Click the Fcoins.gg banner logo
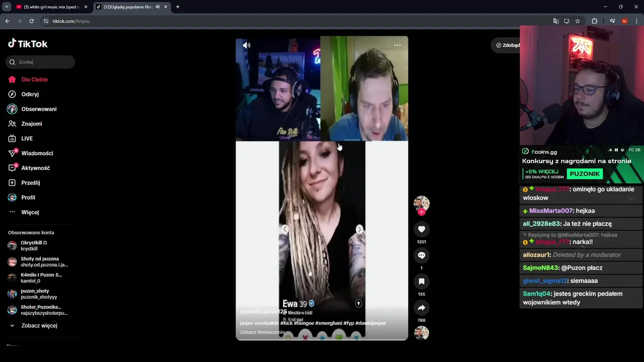Viewport: 644px width, 362px height. (x=539, y=151)
